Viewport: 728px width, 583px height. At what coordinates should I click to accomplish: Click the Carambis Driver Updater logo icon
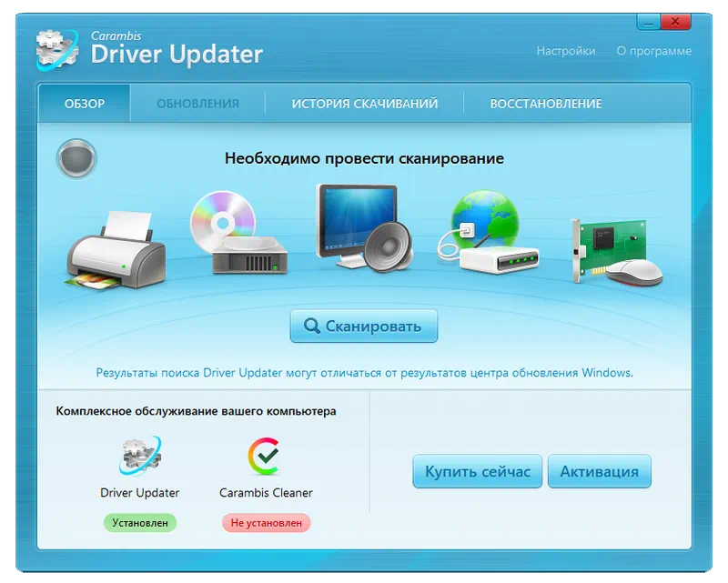[57, 50]
